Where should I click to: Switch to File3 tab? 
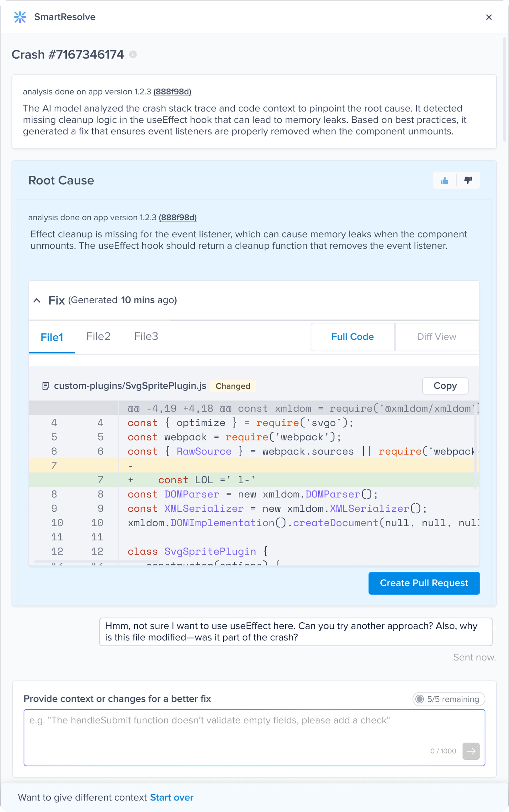(x=146, y=336)
